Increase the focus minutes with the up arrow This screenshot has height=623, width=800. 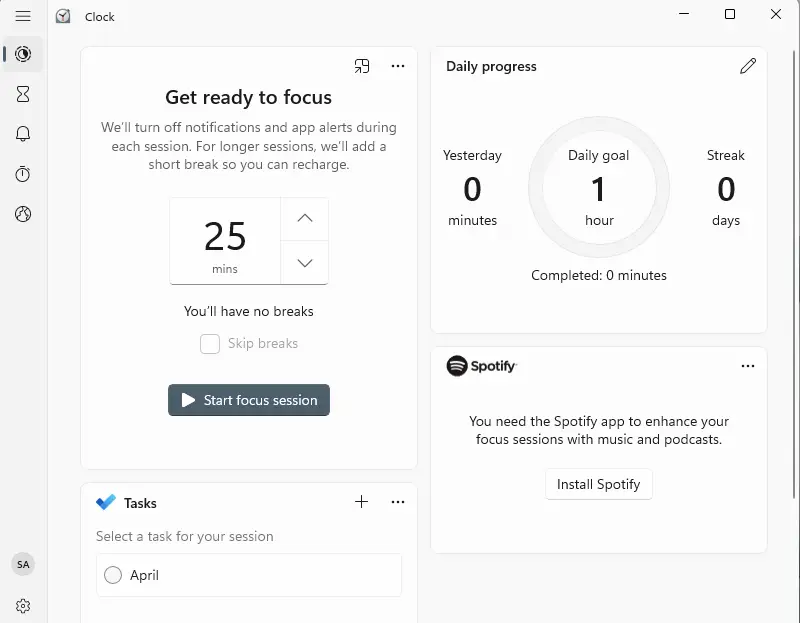[302, 218]
